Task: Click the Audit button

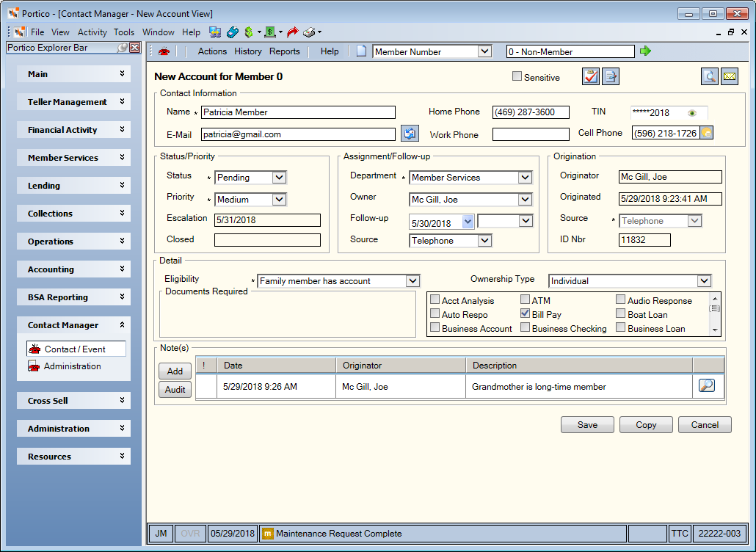Action: (x=175, y=390)
